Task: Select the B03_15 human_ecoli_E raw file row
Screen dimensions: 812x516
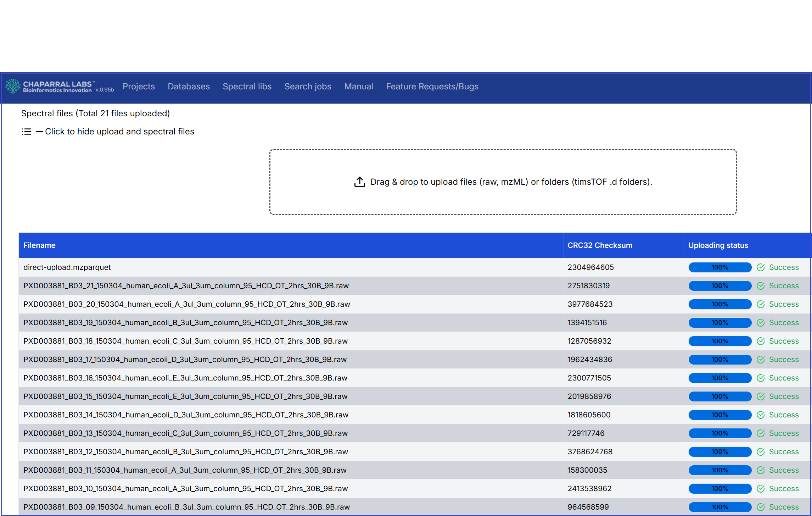Action: (x=185, y=396)
